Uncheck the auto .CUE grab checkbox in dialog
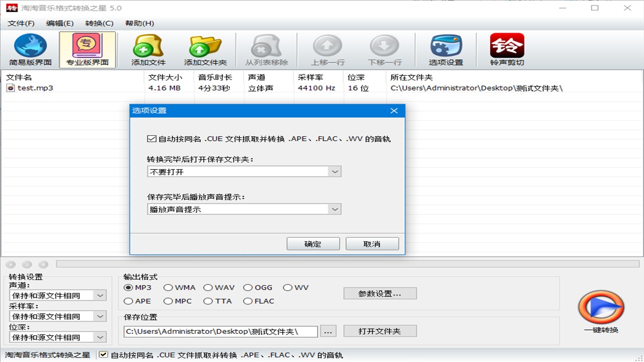Viewport: 644px width, 362px height. (151, 139)
